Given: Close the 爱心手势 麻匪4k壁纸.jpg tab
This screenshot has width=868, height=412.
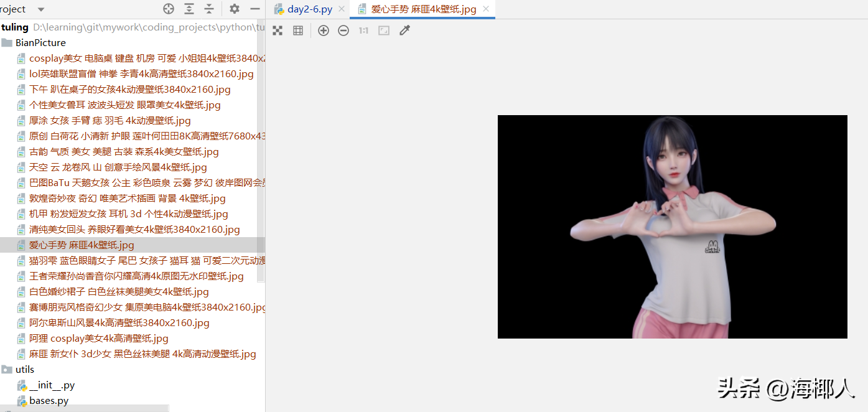Looking at the screenshot, I should 486,9.
